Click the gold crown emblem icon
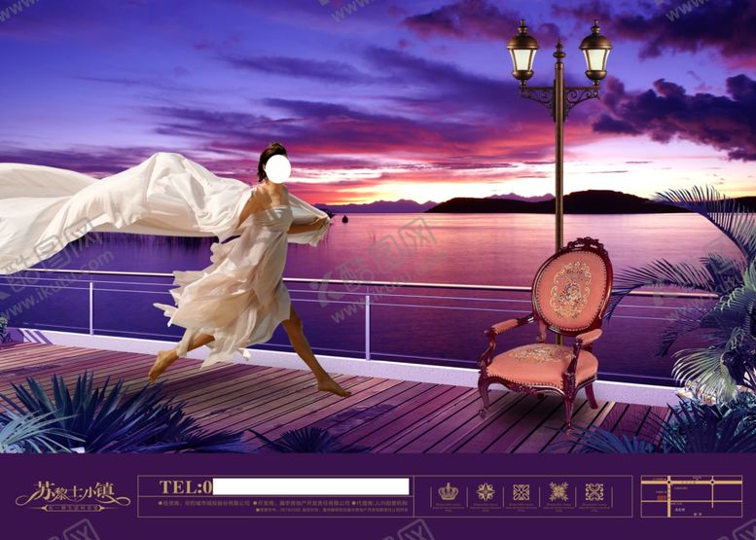The image size is (756, 540). [449, 491]
